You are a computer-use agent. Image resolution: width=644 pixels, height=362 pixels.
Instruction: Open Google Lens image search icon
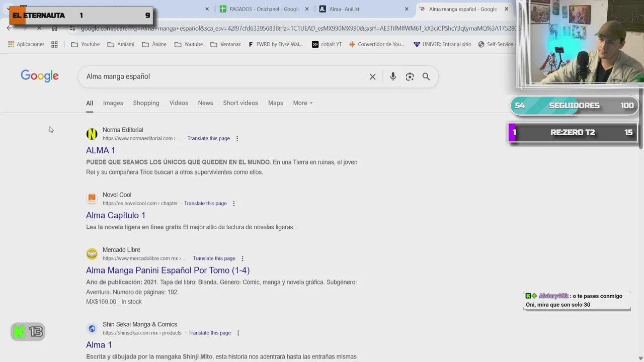410,76
